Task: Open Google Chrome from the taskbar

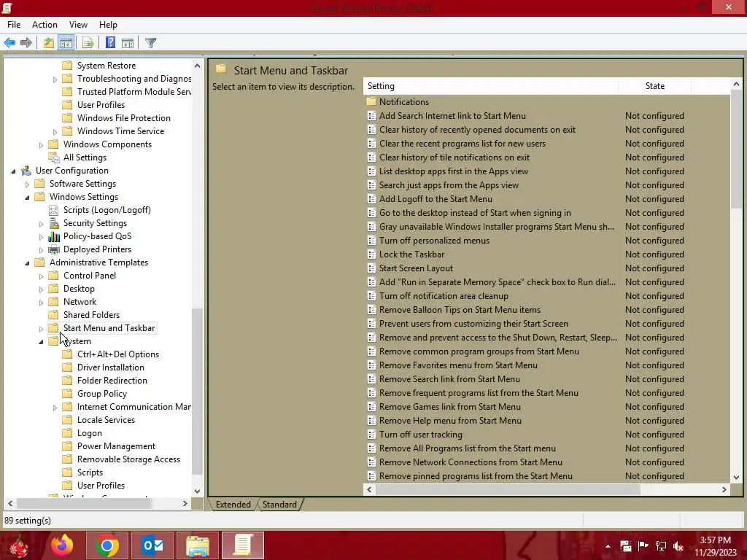Action: click(x=107, y=545)
